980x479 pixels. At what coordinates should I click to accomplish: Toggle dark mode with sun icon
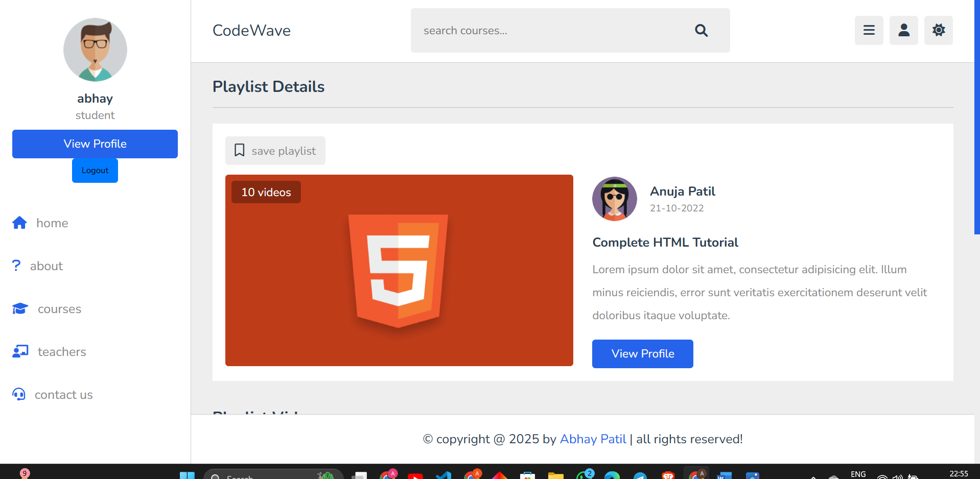(938, 31)
